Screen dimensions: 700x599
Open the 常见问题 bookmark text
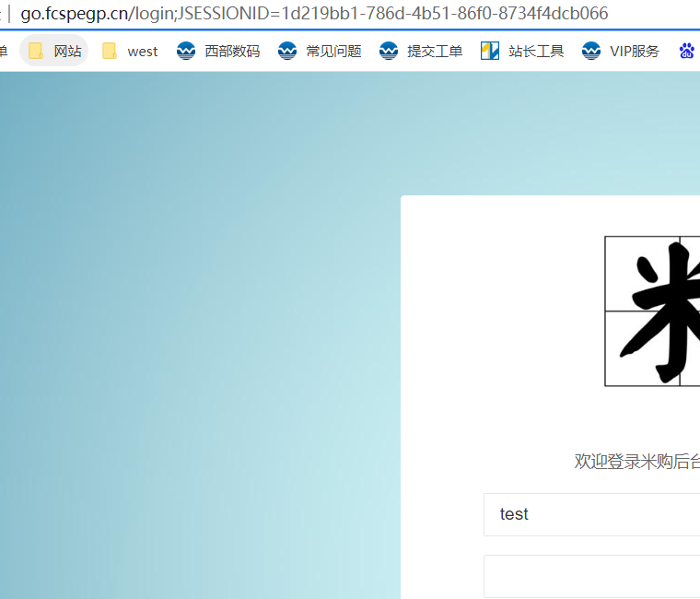333,51
